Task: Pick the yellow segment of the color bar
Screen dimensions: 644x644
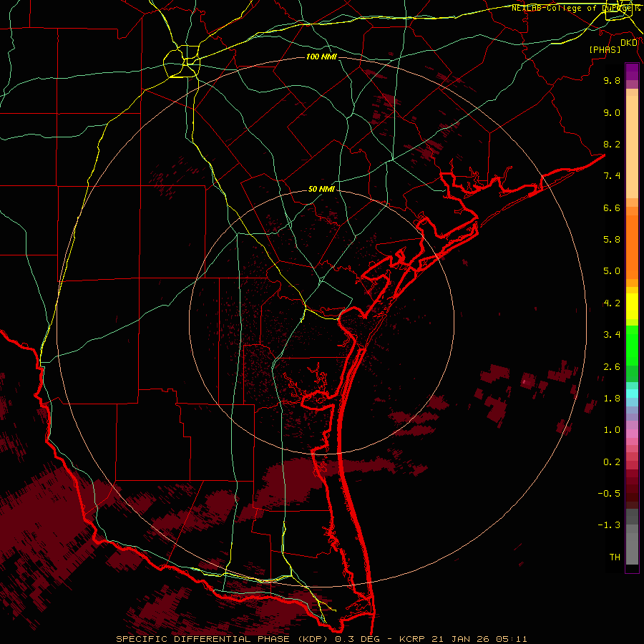Action: [x=632, y=306]
